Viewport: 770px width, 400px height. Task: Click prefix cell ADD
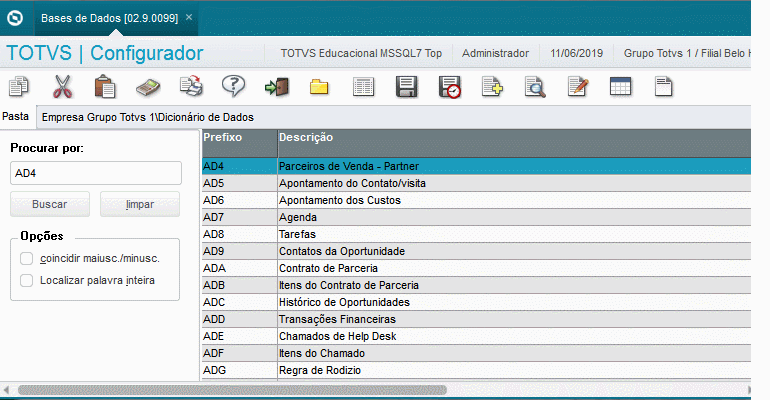(x=239, y=319)
